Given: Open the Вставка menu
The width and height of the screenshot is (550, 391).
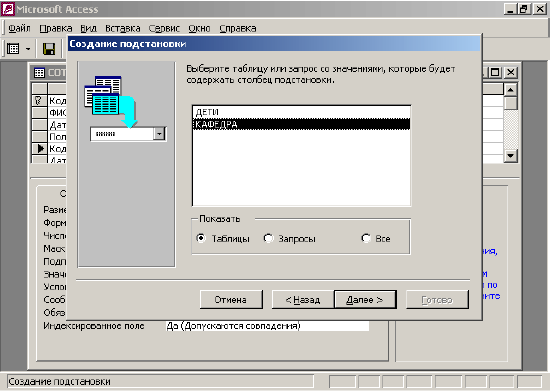Looking at the screenshot, I should point(123,28).
